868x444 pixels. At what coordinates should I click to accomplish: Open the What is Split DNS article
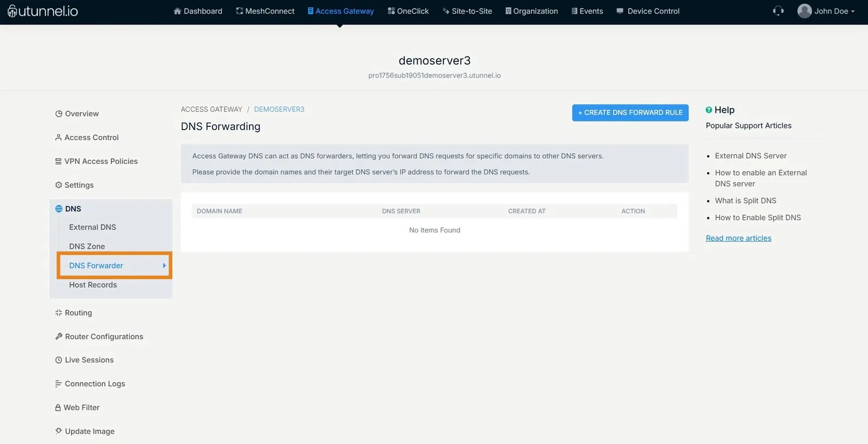[746, 201]
